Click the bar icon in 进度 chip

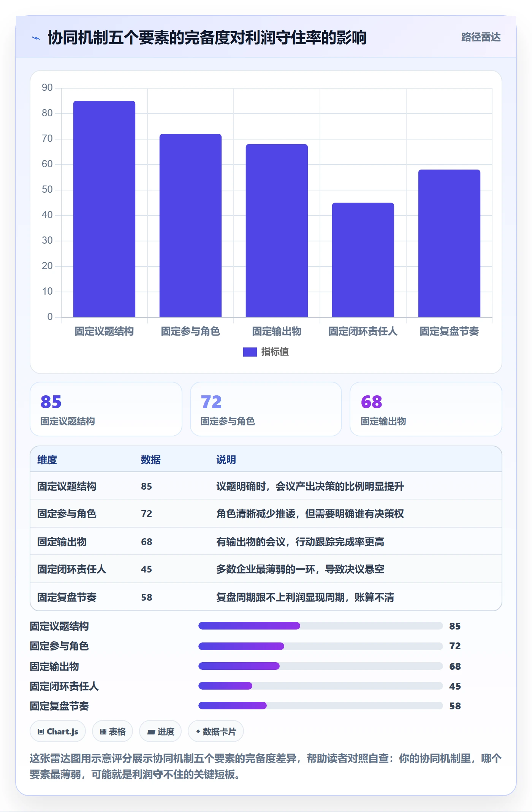click(151, 732)
